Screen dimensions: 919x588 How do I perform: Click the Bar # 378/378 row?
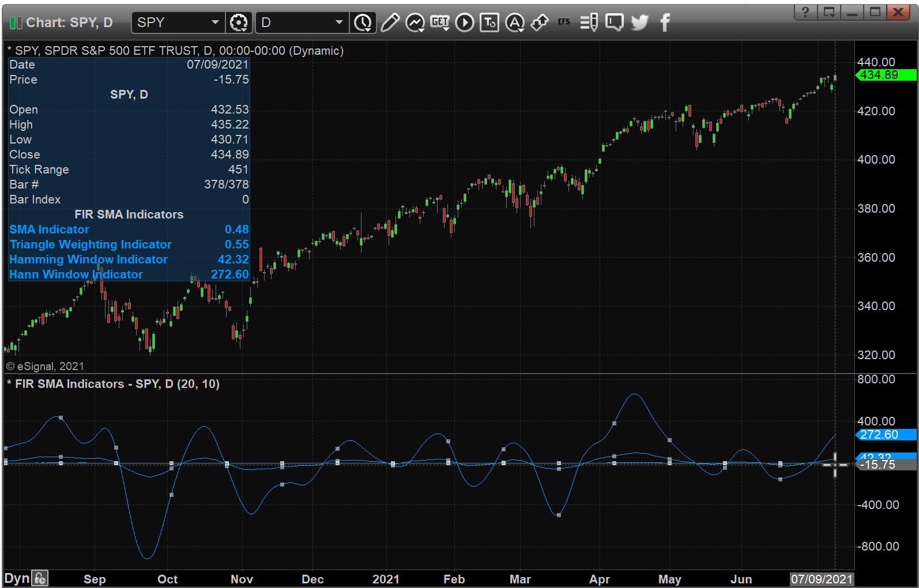click(129, 184)
